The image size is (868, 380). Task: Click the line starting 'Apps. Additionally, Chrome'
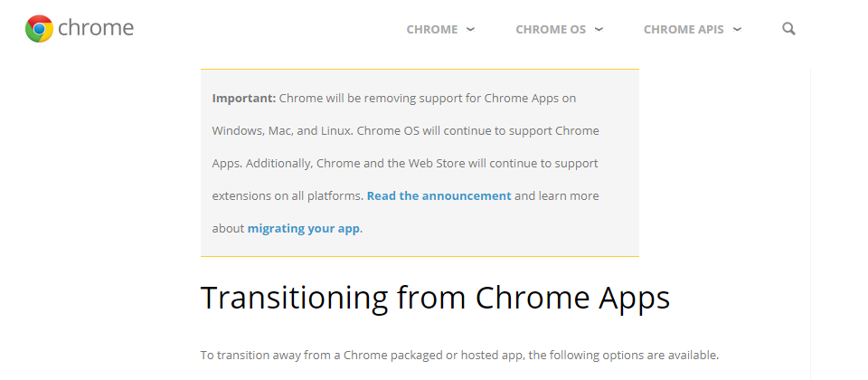click(x=405, y=164)
